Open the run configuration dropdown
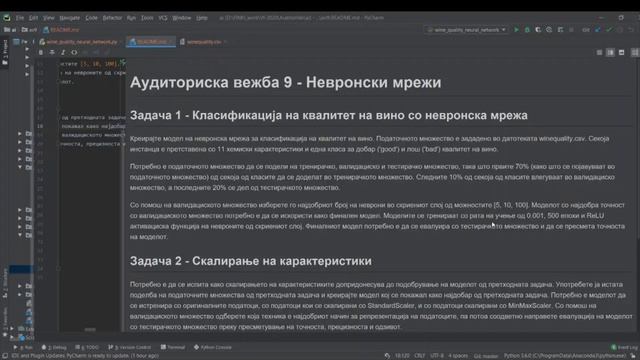 pos(467,30)
